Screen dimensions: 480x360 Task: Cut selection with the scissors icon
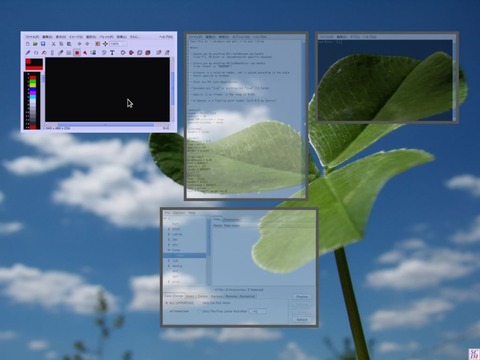click(53, 44)
